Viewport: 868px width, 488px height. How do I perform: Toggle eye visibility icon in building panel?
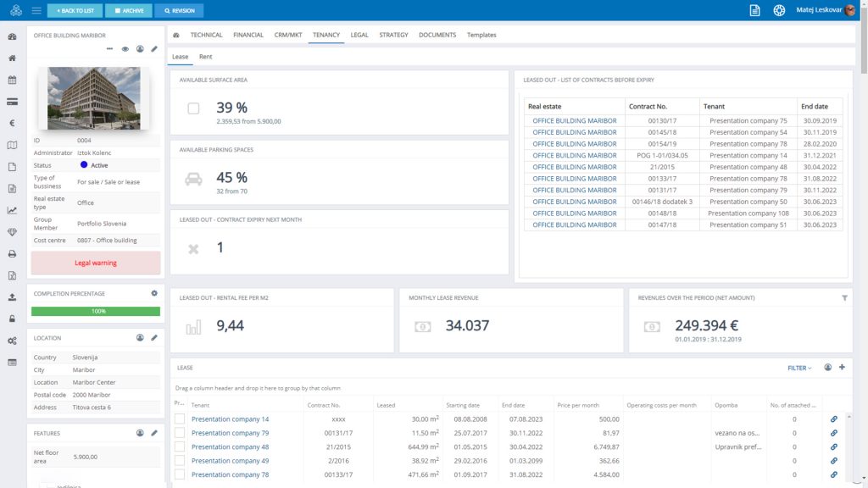125,49
